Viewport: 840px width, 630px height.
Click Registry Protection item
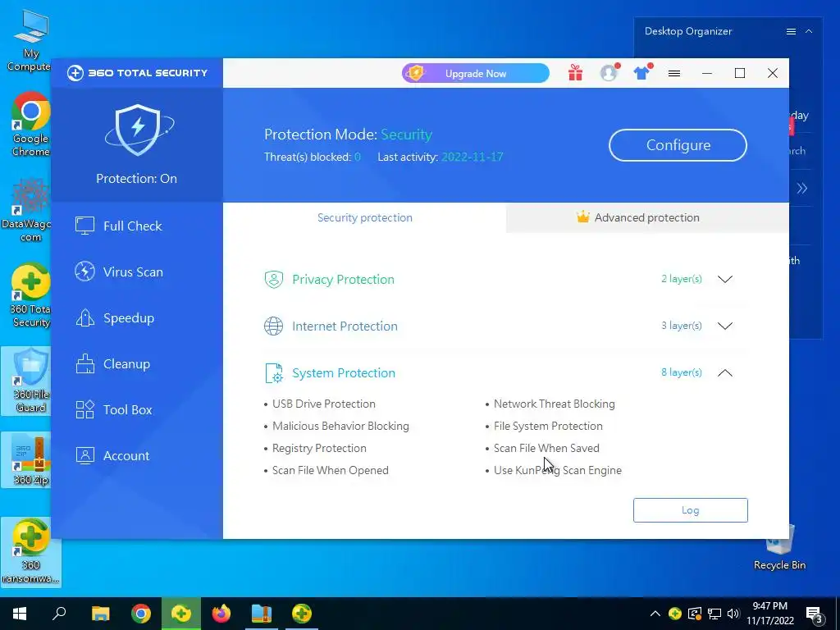(x=319, y=448)
